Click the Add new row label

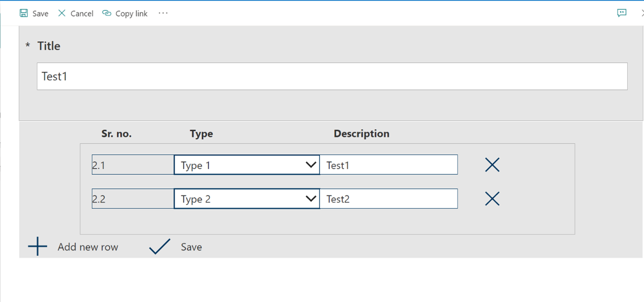click(88, 247)
